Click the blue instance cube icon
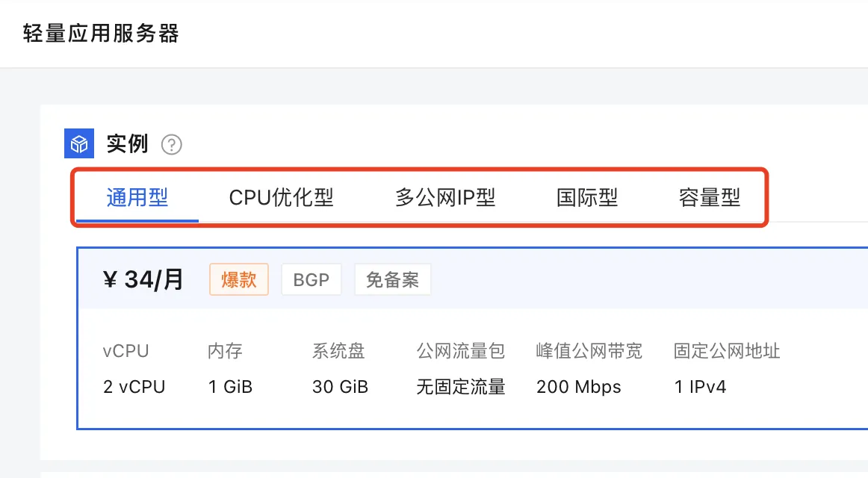 79,143
